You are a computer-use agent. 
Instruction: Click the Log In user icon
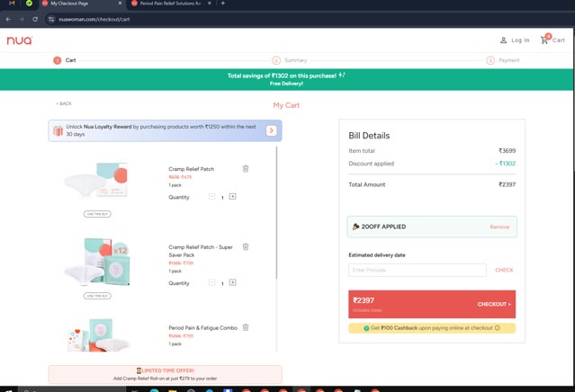(504, 40)
